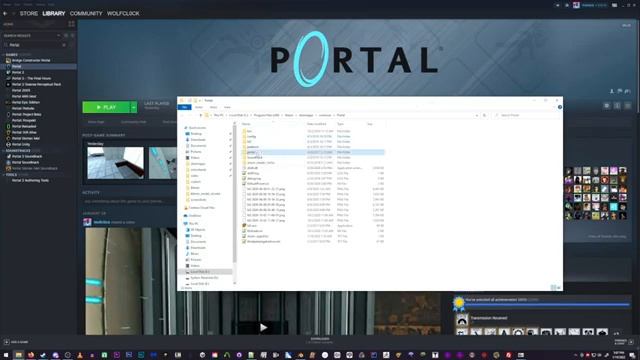The width and height of the screenshot is (640, 360).
Task: Open Portal's settings gear icon in Steam
Action: click(607, 106)
